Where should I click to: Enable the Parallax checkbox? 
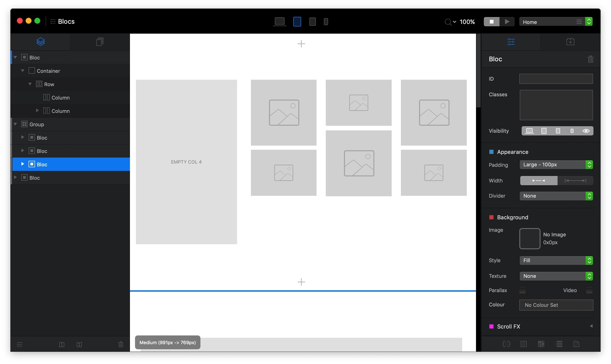point(523,291)
